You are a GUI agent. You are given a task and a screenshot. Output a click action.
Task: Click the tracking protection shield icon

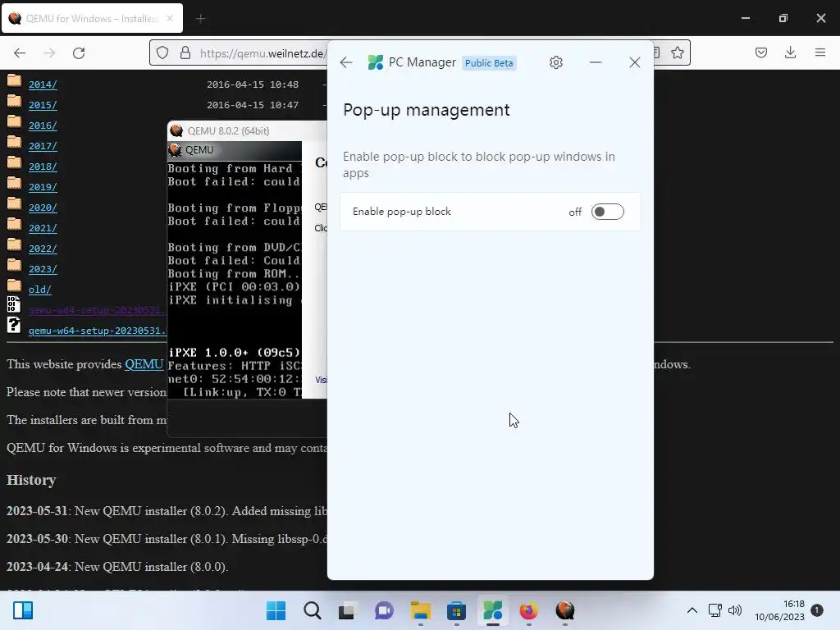pyautogui.click(x=162, y=52)
